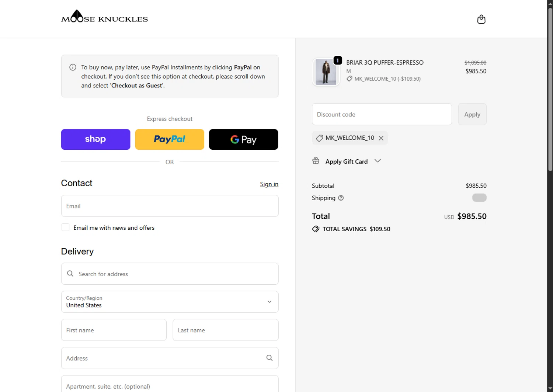553x392 pixels.
Task: Click the magnifier icon in Address field
Action: (x=269, y=358)
